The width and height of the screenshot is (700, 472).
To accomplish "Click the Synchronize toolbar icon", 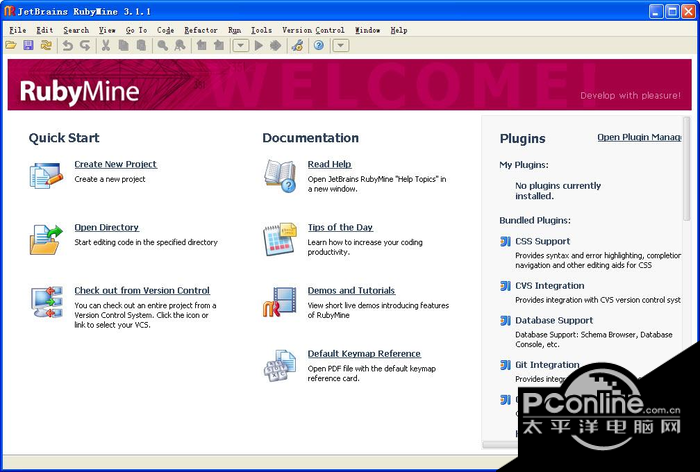I will tap(46, 45).
